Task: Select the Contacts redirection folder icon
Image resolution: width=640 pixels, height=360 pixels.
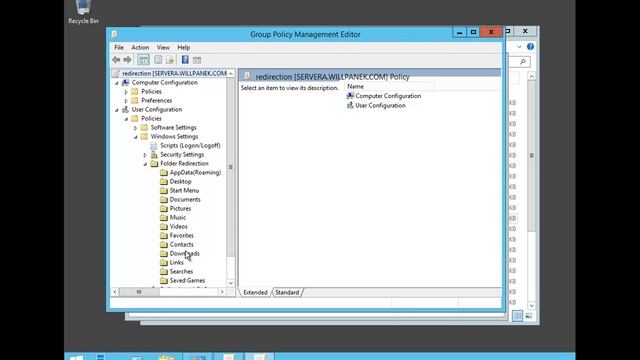Action: click(x=164, y=244)
